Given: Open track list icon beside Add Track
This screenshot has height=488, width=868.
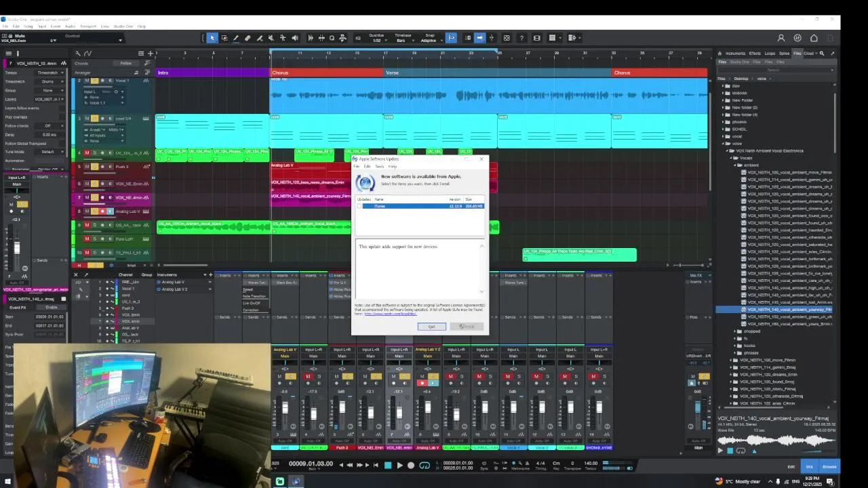Looking at the screenshot, I should pyautogui.click(x=141, y=53).
